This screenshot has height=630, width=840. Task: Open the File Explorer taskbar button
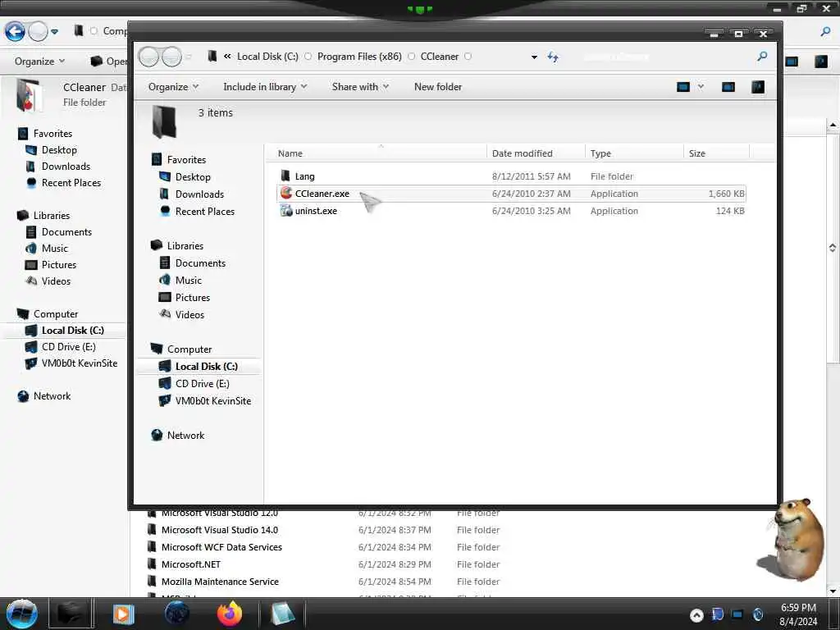71,614
